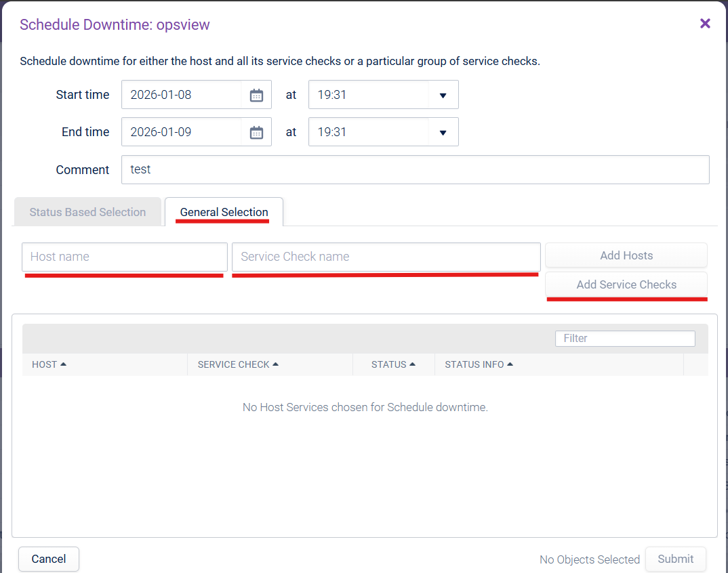Viewport: 728px width, 573px height.
Task: Open the End time calendar picker
Action: pos(256,132)
